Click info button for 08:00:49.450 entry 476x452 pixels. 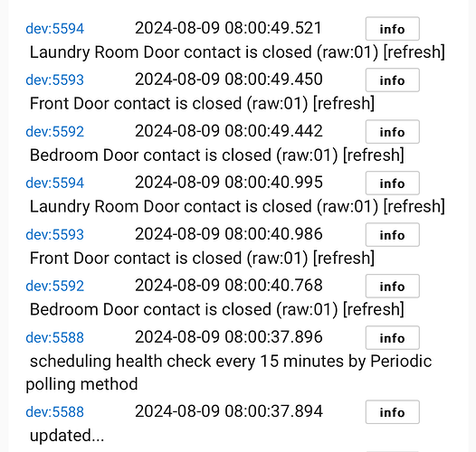click(392, 80)
